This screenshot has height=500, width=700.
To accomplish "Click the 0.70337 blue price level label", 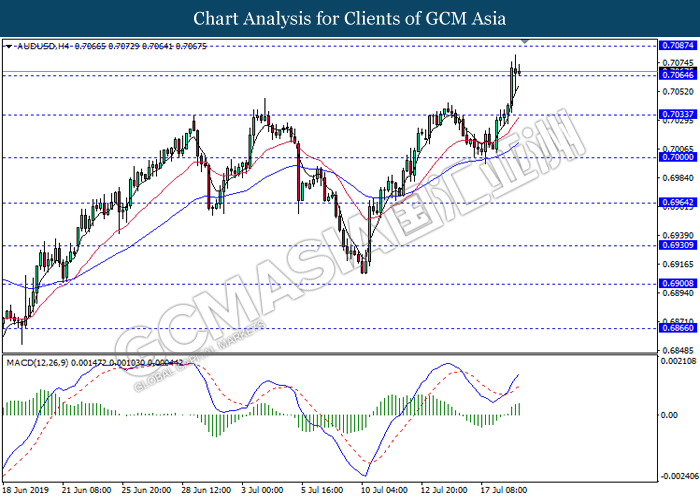I will (678, 115).
